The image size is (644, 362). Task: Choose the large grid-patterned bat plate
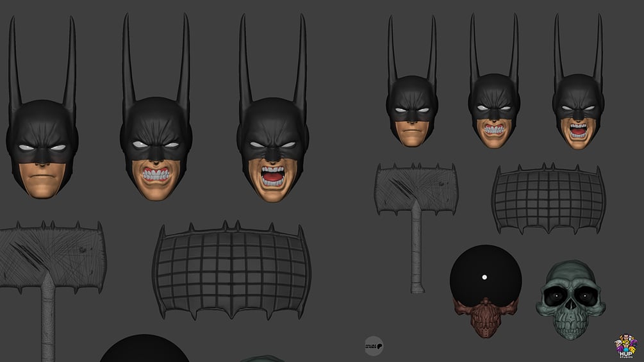coord(231,270)
